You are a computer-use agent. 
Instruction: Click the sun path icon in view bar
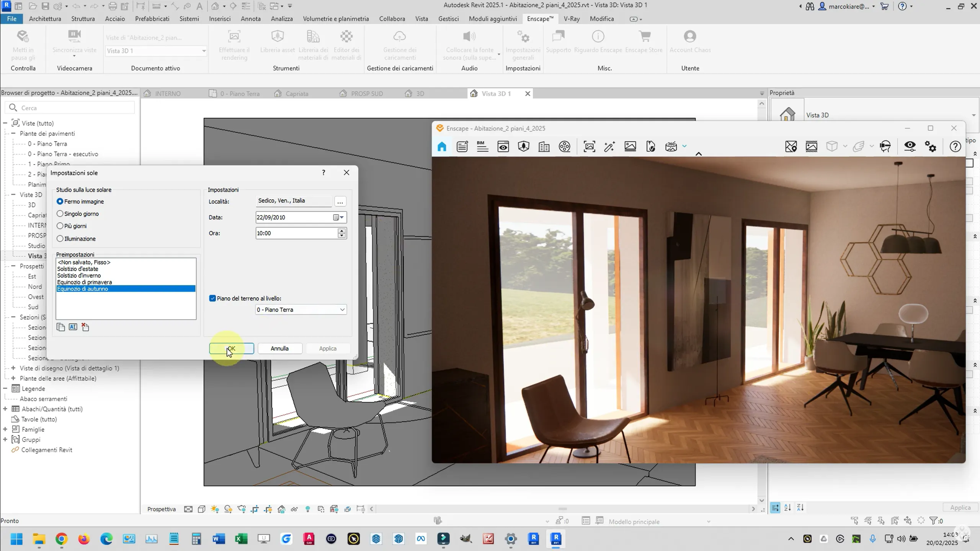tap(215, 509)
